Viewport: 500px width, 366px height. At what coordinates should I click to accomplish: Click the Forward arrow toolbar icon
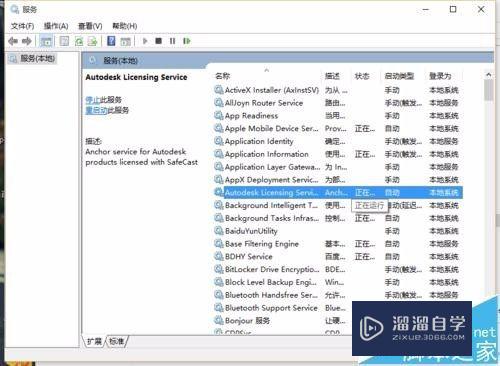click(x=27, y=41)
